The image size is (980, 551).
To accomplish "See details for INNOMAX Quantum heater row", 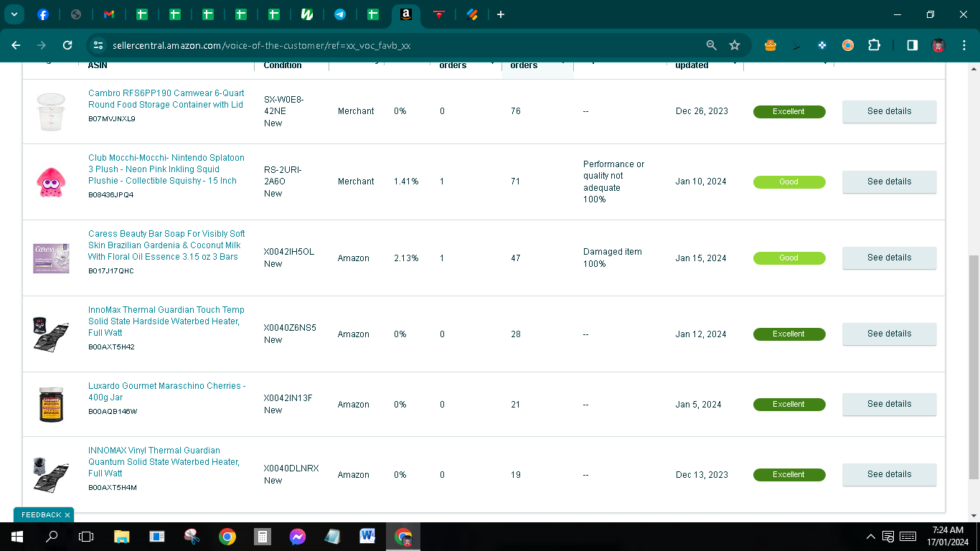I will (889, 474).
